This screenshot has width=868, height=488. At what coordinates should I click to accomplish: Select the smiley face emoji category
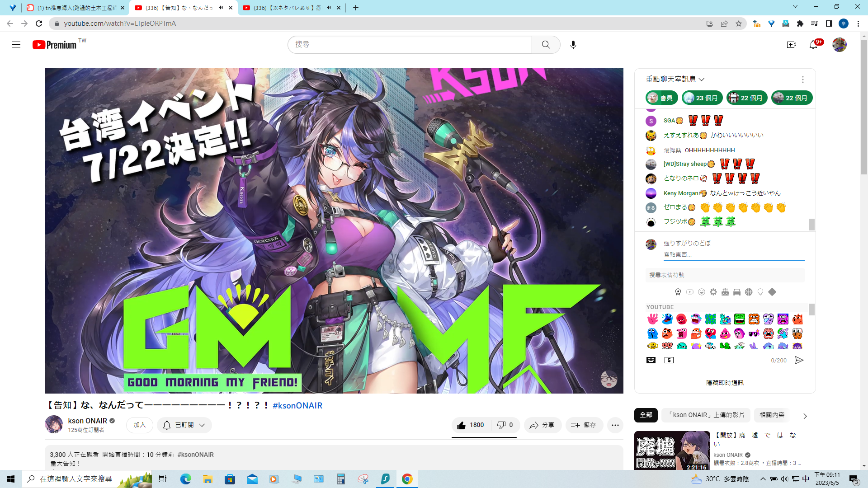point(702,292)
